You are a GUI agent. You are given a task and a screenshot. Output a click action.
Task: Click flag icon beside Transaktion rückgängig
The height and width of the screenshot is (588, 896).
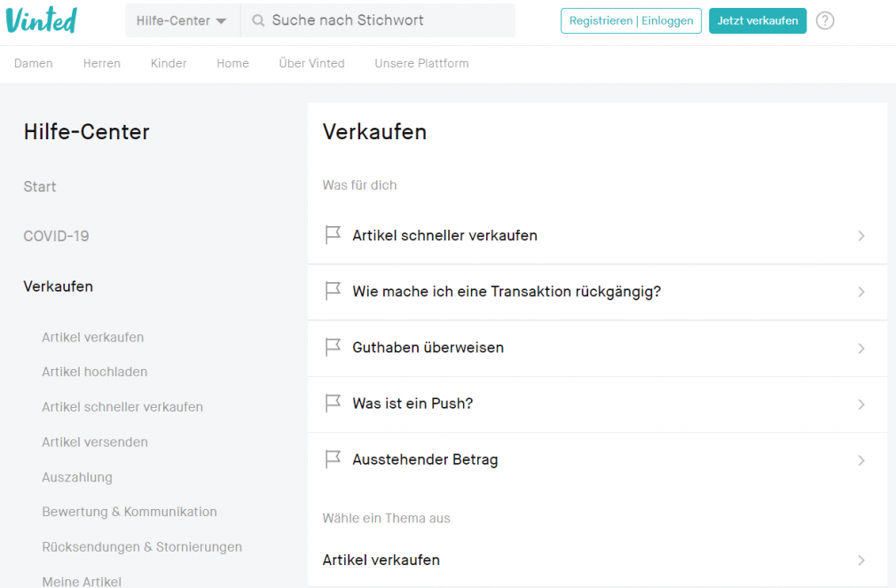(x=333, y=292)
